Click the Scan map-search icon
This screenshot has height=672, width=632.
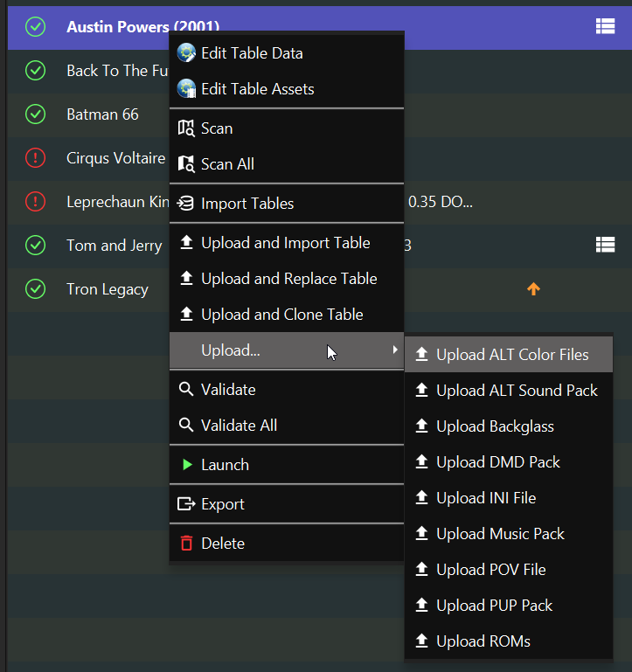[x=186, y=128]
